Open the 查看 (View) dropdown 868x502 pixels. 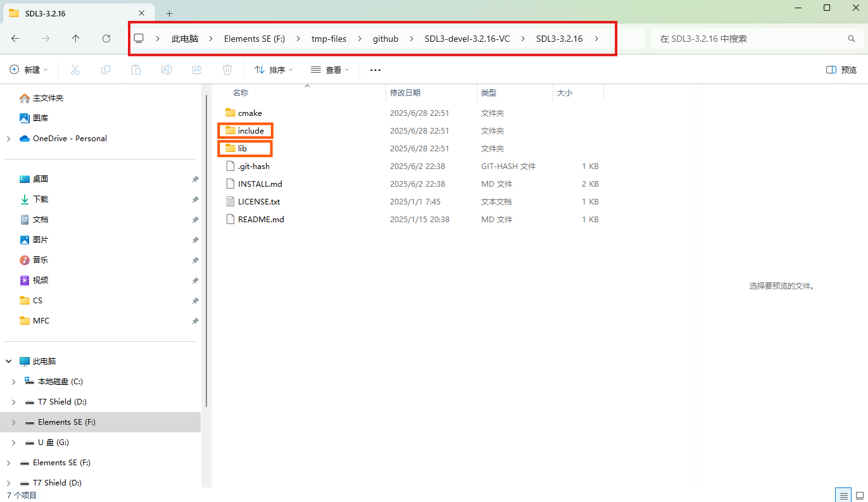coord(330,70)
